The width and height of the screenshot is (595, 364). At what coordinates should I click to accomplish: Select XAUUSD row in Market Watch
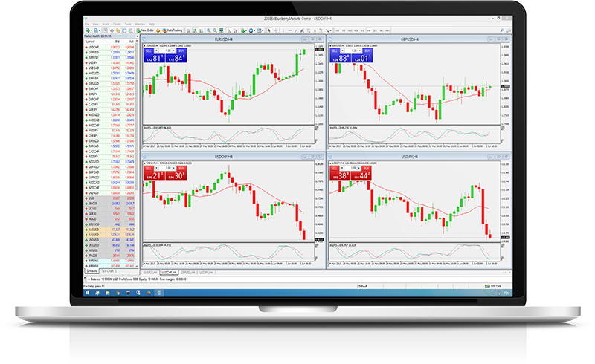pos(94,229)
